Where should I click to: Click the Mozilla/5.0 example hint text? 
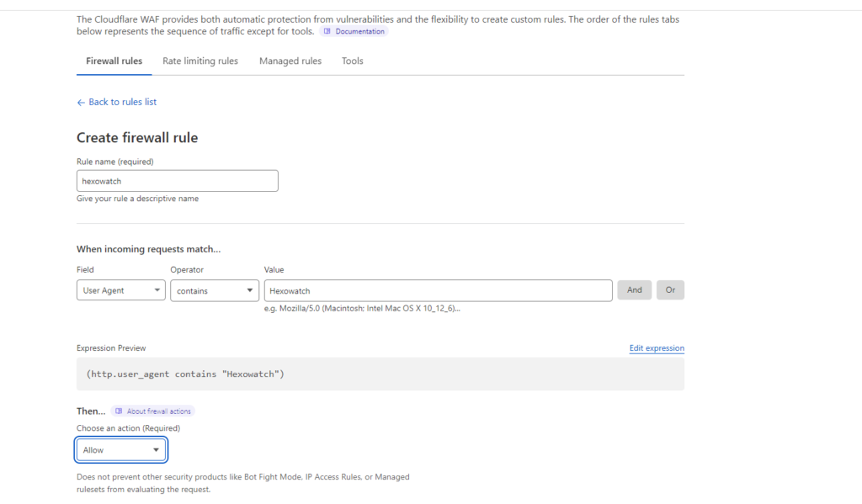pyautogui.click(x=362, y=308)
